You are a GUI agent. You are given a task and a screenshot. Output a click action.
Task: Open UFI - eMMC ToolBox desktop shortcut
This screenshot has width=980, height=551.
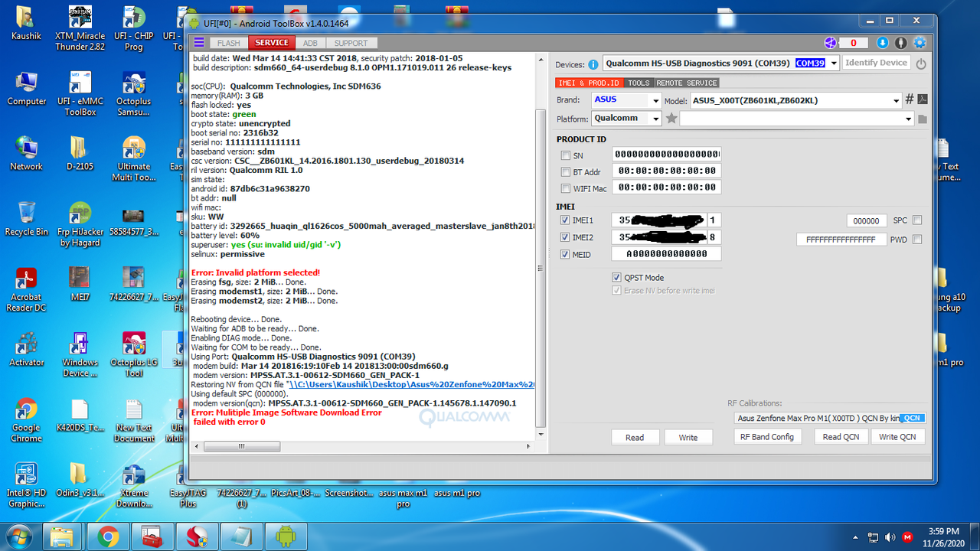(x=80, y=93)
